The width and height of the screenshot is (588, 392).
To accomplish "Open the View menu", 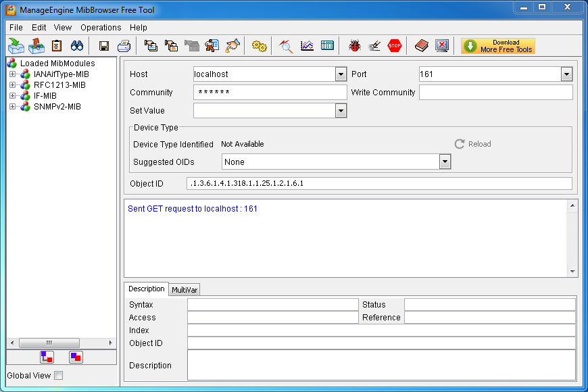I will [x=63, y=28].
